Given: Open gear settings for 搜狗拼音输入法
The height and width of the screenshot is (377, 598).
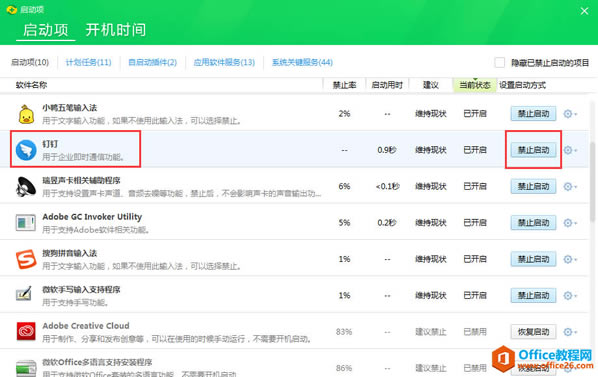Looking at the screenshot, I should pyautogui.click(x=570, y=259).
